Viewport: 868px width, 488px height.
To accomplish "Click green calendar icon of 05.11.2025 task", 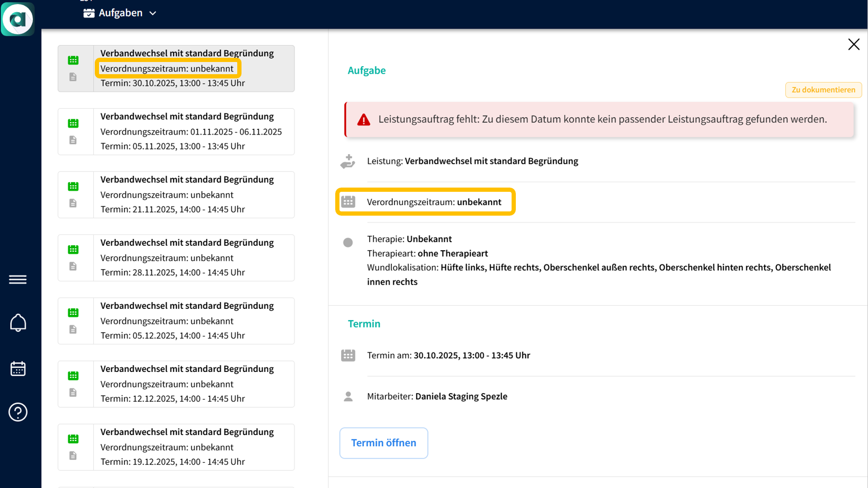I will [73, 123].
